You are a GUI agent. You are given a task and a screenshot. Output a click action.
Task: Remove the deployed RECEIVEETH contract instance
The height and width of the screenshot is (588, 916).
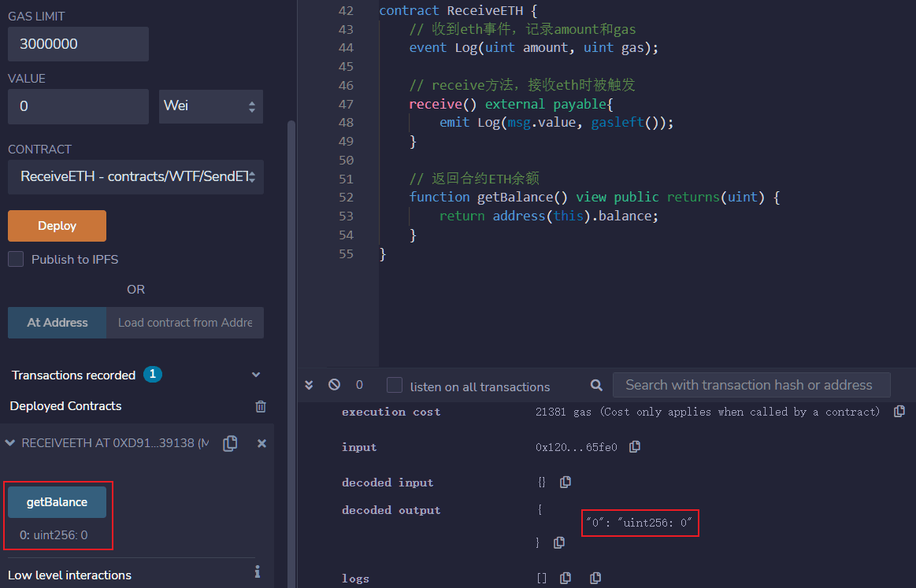pos(261,444)
